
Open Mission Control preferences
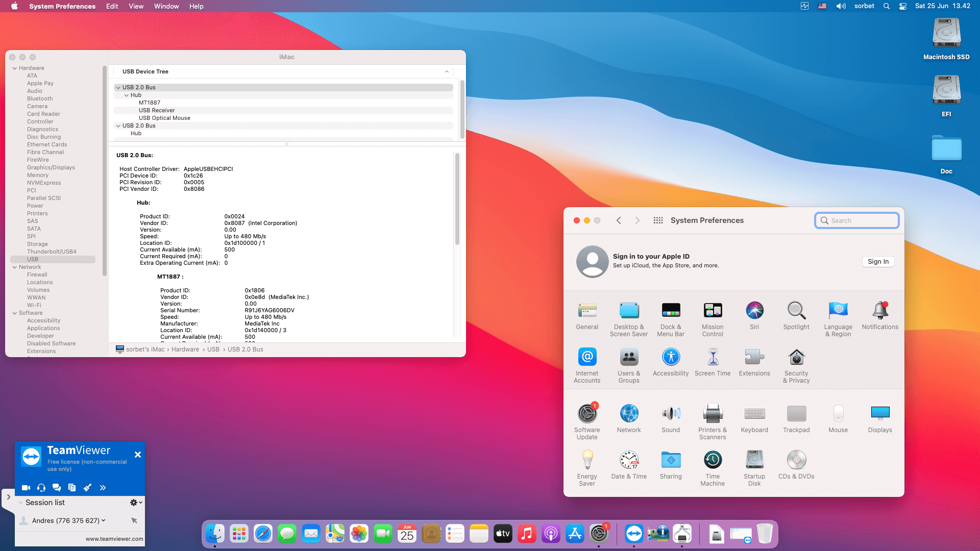(x=713, y=319)
